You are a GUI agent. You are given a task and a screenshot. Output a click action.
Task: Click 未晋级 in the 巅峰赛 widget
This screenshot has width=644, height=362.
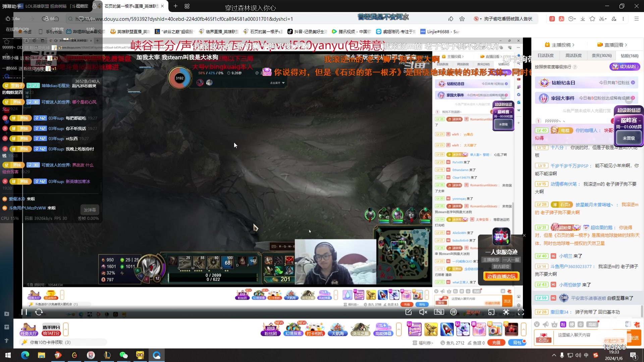(629, 138)
